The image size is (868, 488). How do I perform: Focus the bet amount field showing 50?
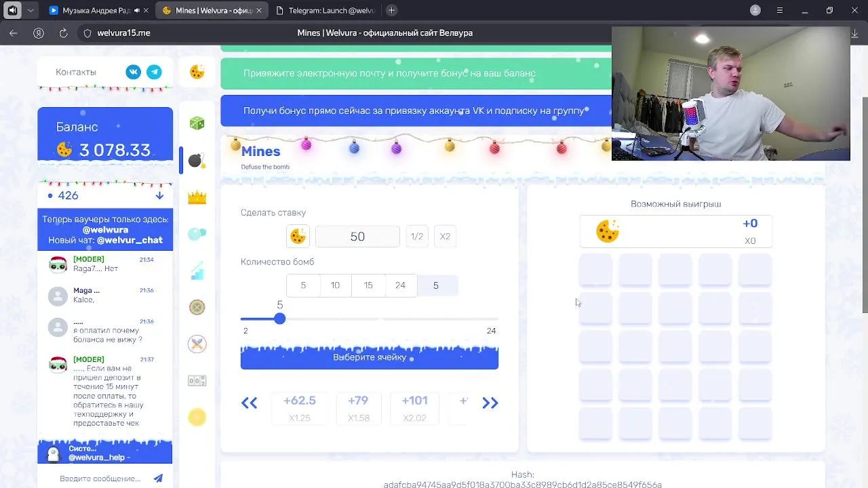point(357,236)
